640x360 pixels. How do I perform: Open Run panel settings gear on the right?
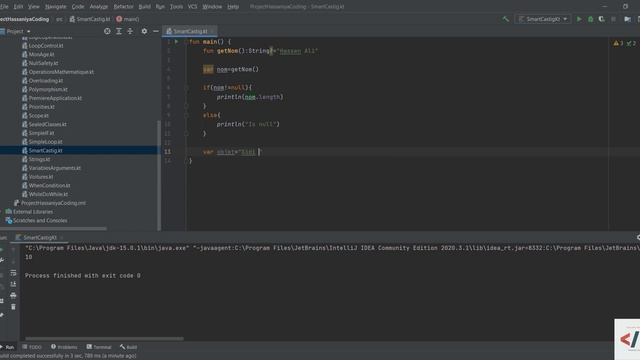point(638,238)
